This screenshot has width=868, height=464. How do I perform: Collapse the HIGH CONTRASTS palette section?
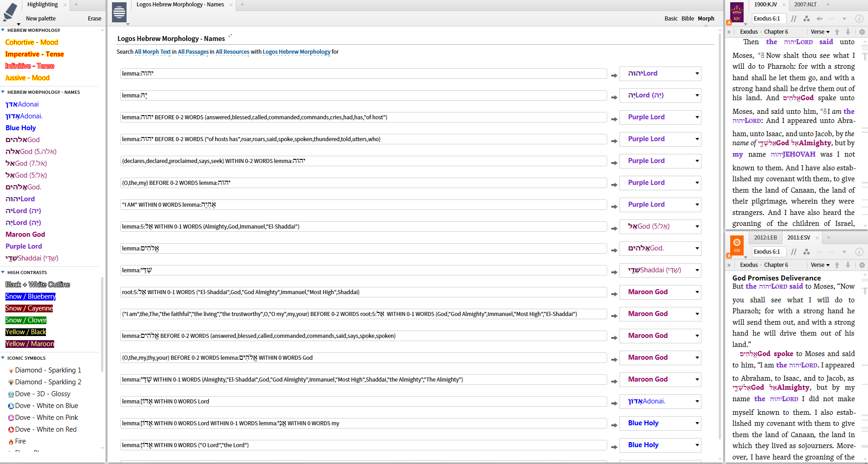3,272
